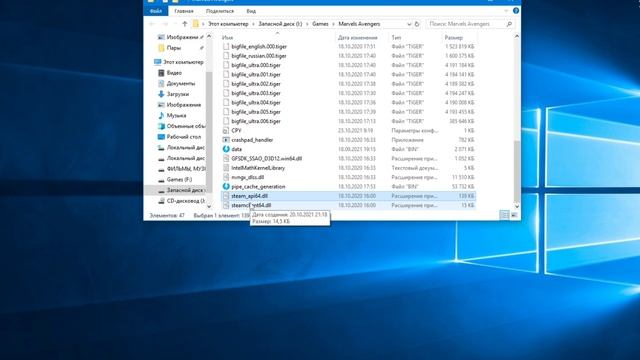
Task: Select the CPY config file icon
Action: pyautogui.click(x=226, y=131)
